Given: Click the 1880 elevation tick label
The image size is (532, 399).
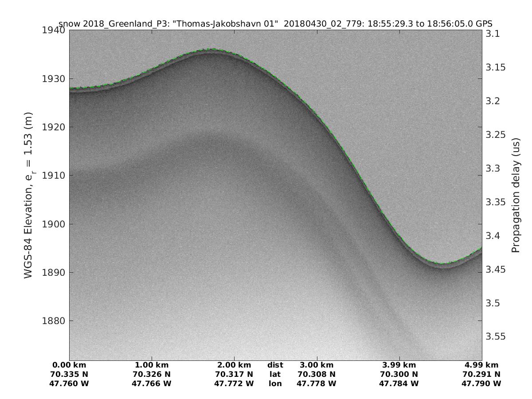Looking at the screenshot, I should (x=54, y=321).
